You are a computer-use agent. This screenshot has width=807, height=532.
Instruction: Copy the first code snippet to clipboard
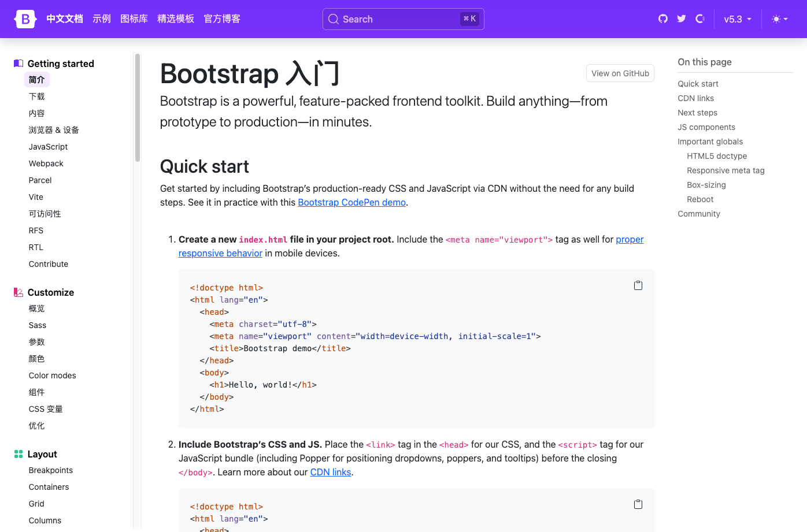pyautogui.click(x=638, y=285)
